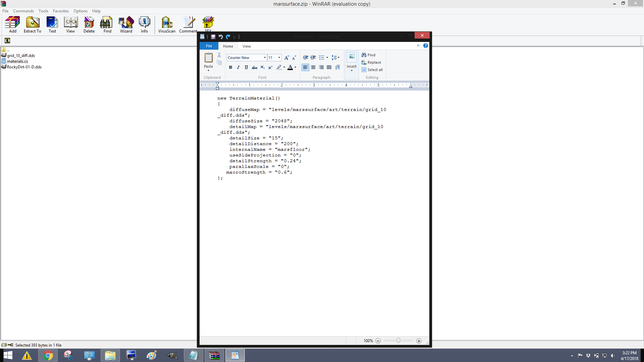The width and height of the screenshot is (644, 362).
Task: Click the increase indent icon
Action: coord(313,58)
